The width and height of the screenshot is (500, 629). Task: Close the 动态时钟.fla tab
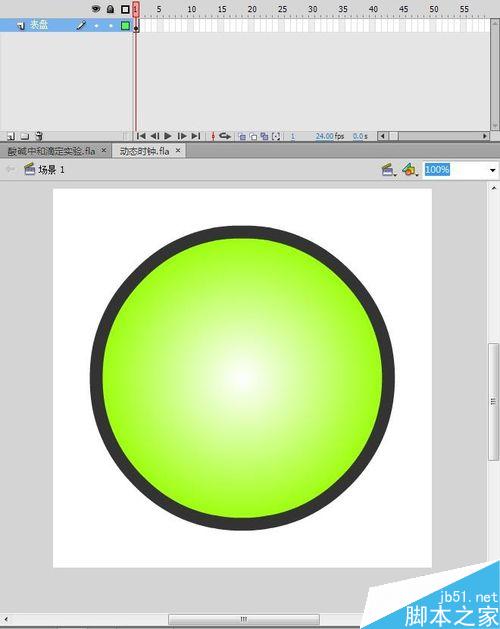coord(178,150)
